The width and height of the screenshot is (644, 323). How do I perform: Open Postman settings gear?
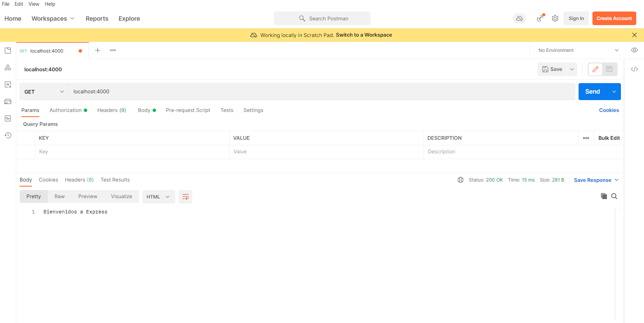pos(555,18)
